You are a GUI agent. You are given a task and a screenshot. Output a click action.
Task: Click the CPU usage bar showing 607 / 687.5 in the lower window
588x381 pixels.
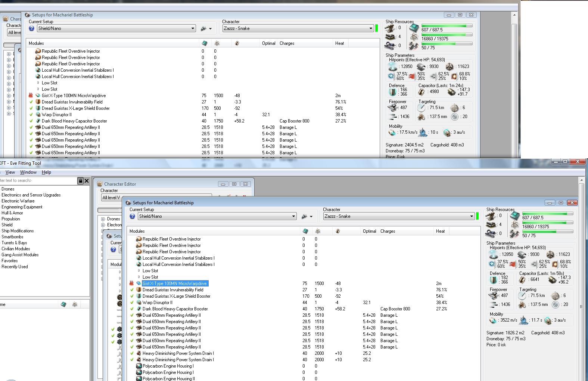click(547, 214)
